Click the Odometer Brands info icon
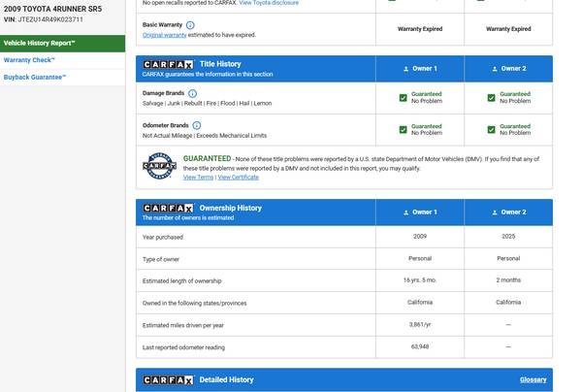The width and height of the screenshot is (582, 392). pyautogui.click(x=197, y=125)
